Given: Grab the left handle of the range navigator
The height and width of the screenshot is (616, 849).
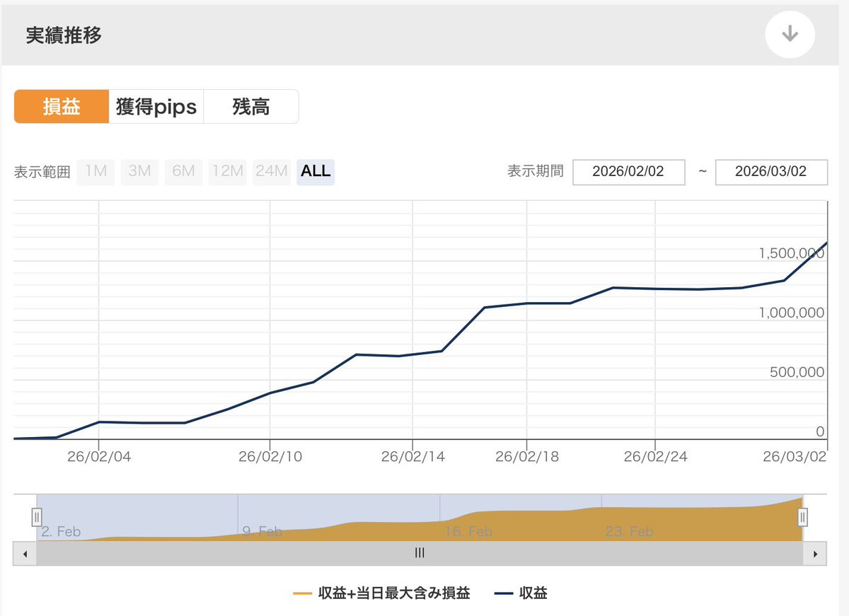Looking at the screenshot, I should coord(37,517).
